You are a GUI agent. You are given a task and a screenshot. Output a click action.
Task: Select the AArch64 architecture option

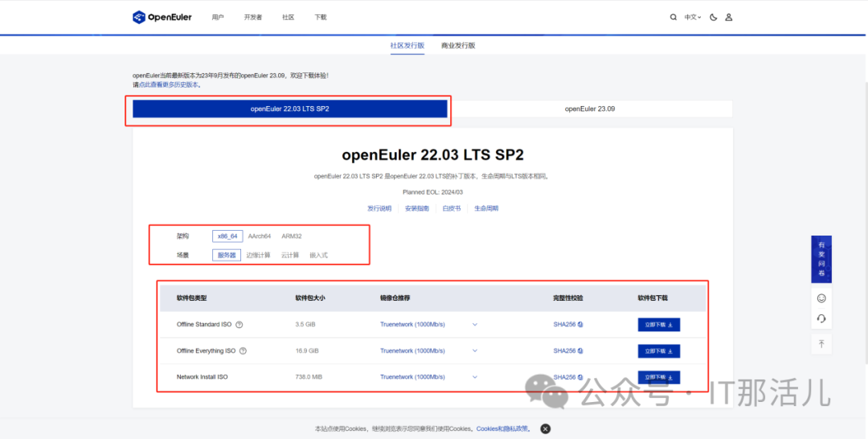259,236
